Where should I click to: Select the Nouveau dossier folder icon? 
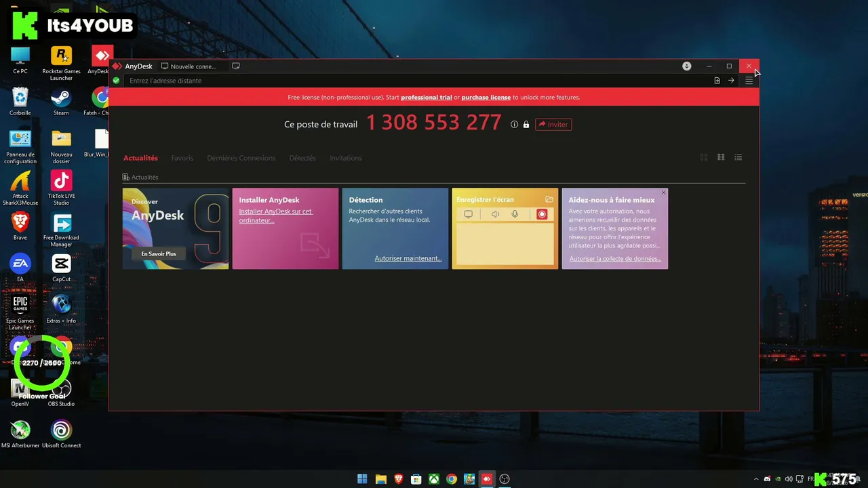[x=61, y=147]
